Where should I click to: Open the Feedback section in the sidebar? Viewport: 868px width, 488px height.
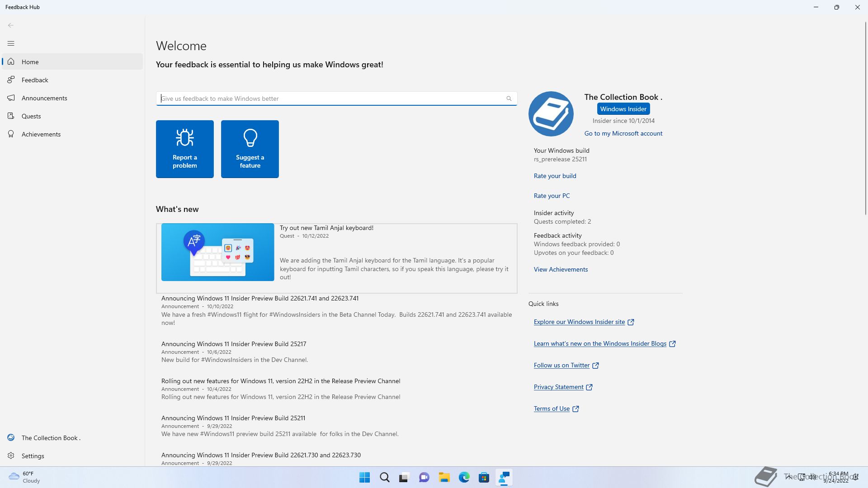click(35, 80)
